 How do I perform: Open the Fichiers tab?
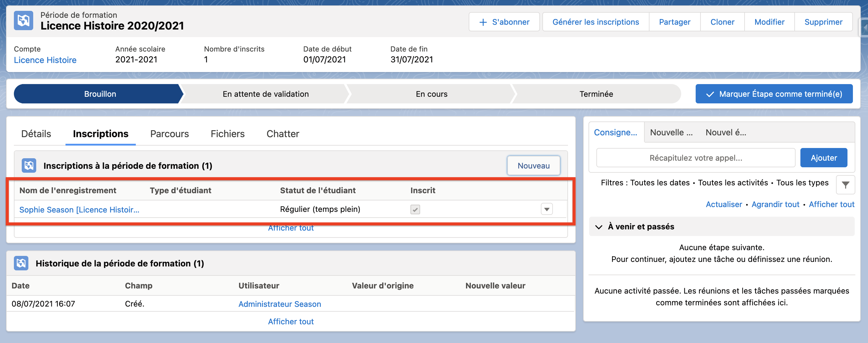pos(228,134)
